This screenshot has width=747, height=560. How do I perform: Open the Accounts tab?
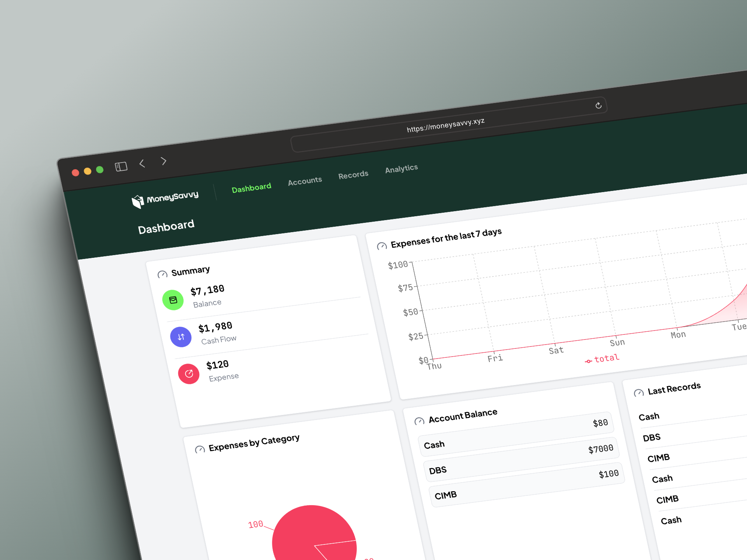pyautogui.click(x=305, y=181)
